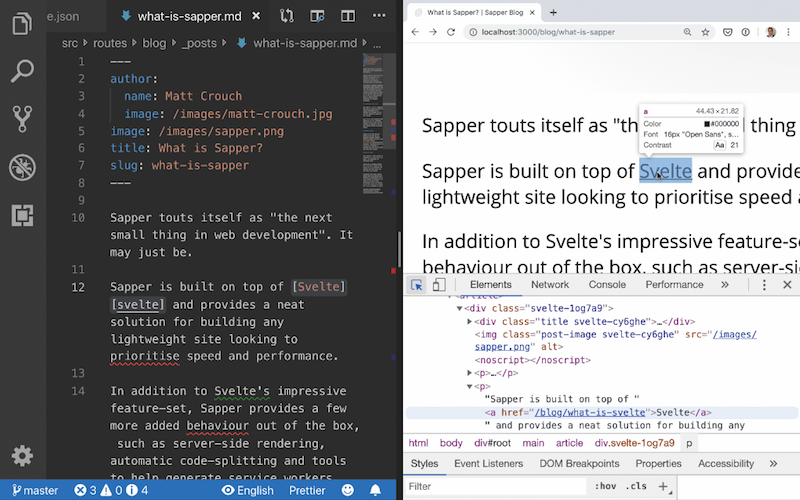
Task: Toggle :hov element state panel
Action: [x=605, y=486]
